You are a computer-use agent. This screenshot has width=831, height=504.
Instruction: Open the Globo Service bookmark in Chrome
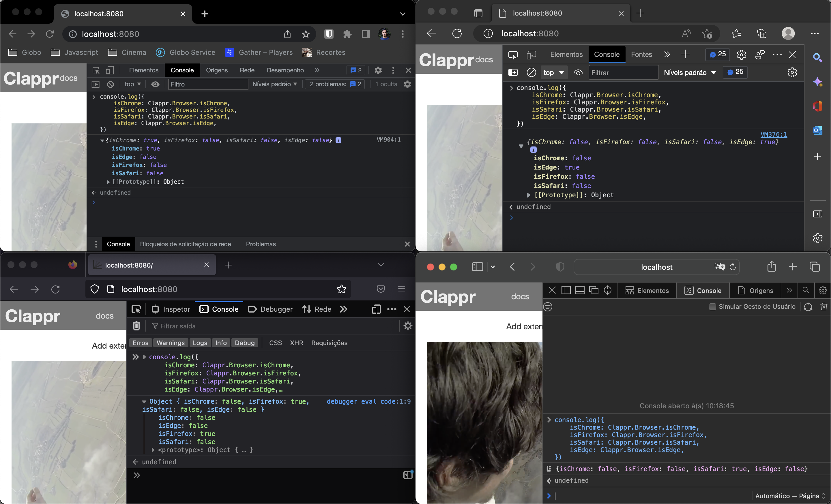click(186, 52)
